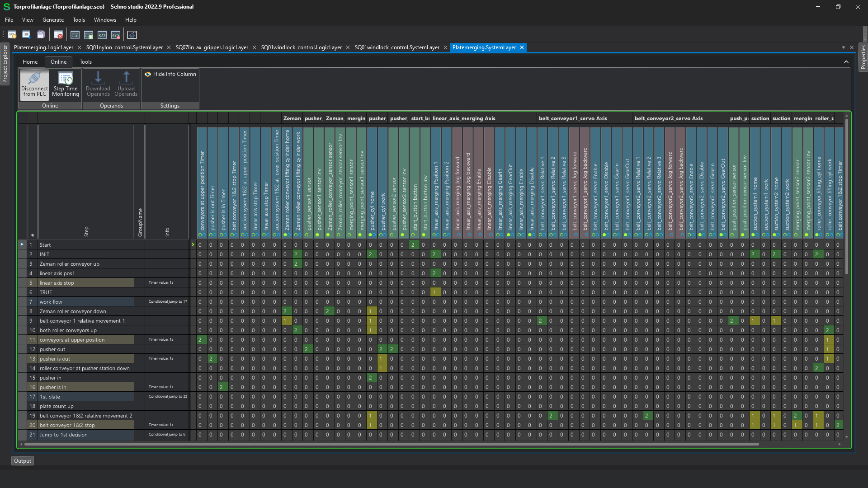The width and height of the screenshot is (868, 488).
Task: Expand the Project Explorer side panel
Action: [x=5, y=64]
